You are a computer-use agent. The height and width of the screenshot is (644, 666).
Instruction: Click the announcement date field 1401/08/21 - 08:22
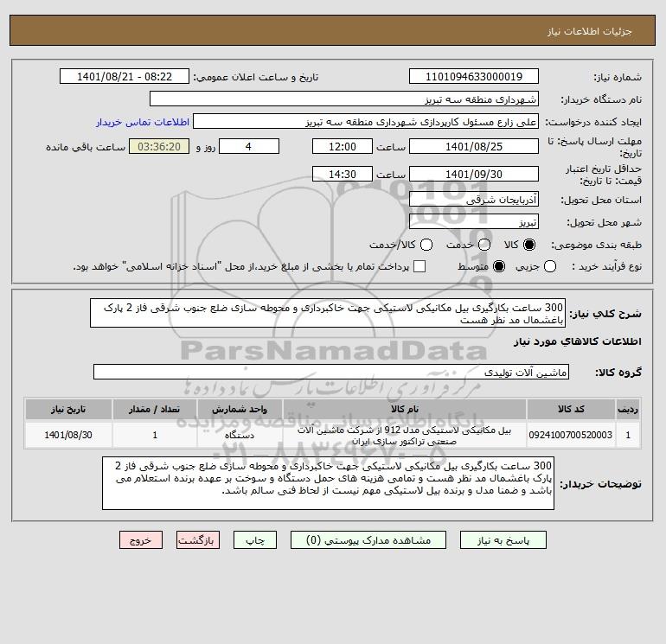pyautogui.click(x=125, y=76)
